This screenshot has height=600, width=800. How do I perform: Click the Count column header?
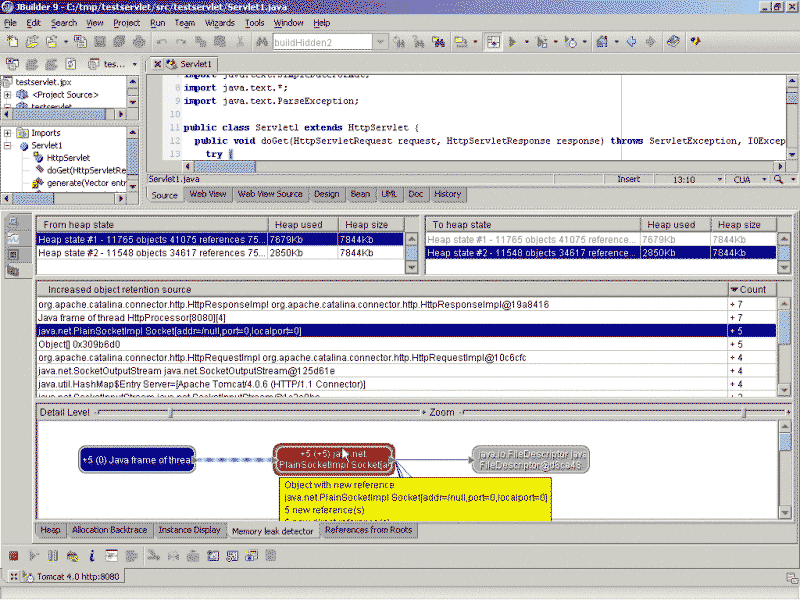(752, 289)
